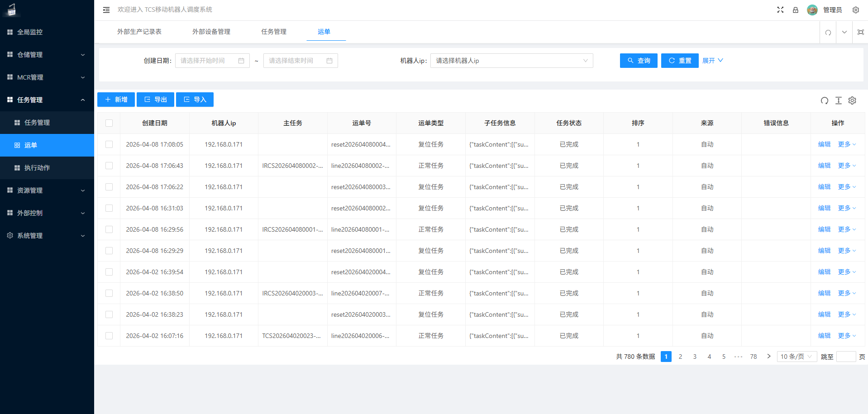Open 更多 menu for row 17:08:05
This screenshot has width=868, height=414.
pyautogui.click(x=847, y=144)
